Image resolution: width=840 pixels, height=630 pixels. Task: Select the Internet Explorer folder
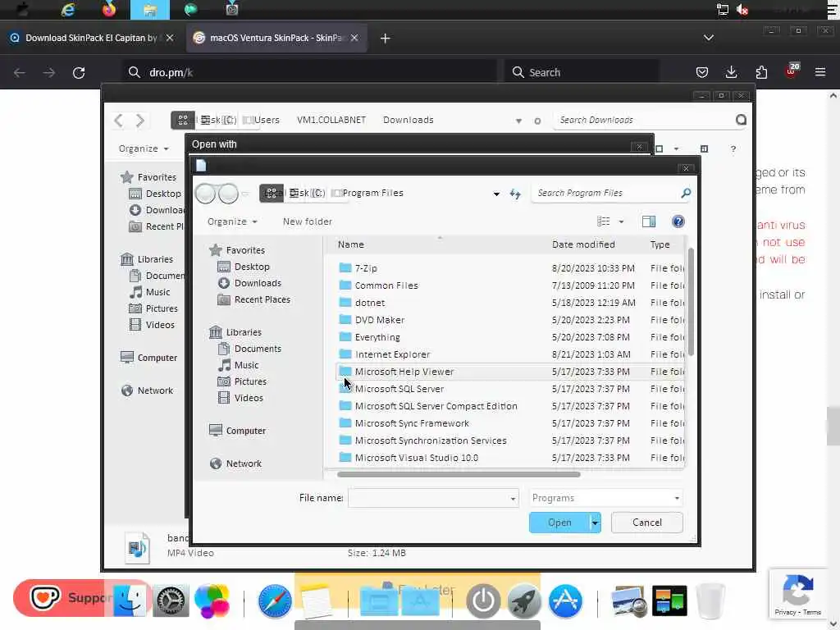392,354
